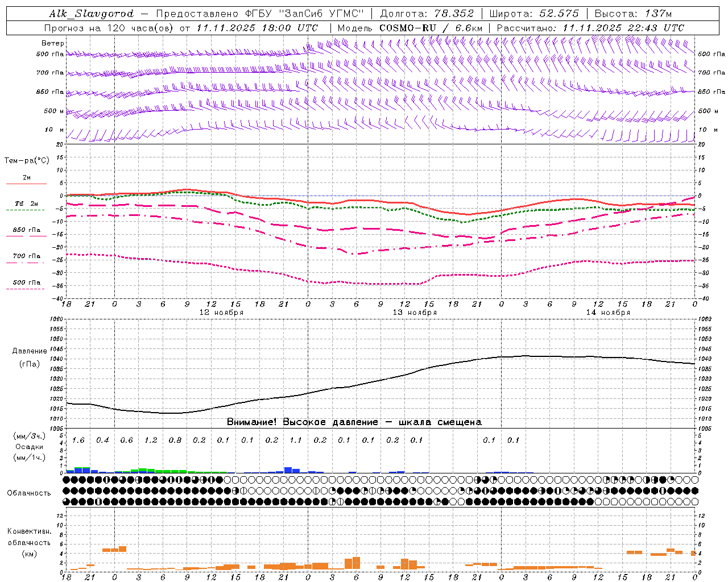The width and height of the screenshot is (728, 582).
Task: Select 'Модель COSMO-RU / 6.6км' text
Action: pyautogui.click(x=410, y=28)
